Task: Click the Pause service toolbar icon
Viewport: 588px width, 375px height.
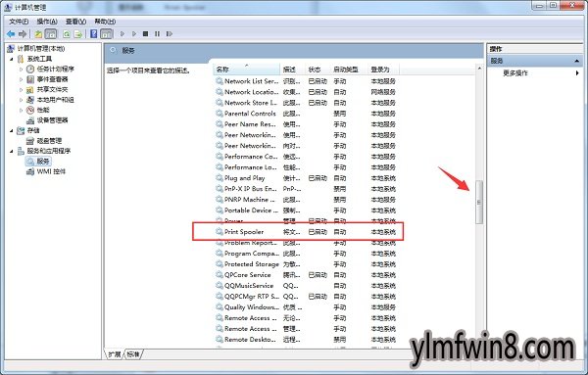Action: coord(157,34)
